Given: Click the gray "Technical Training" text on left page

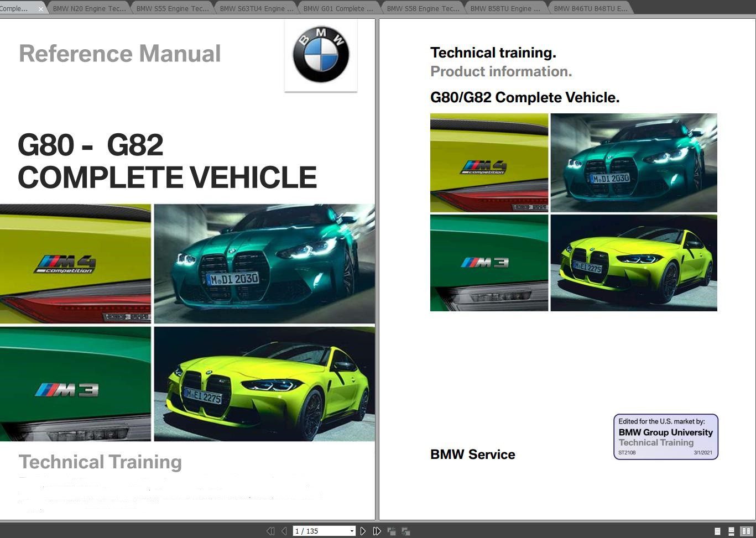Looking at the screenshot, I should (x=100, y=462).
